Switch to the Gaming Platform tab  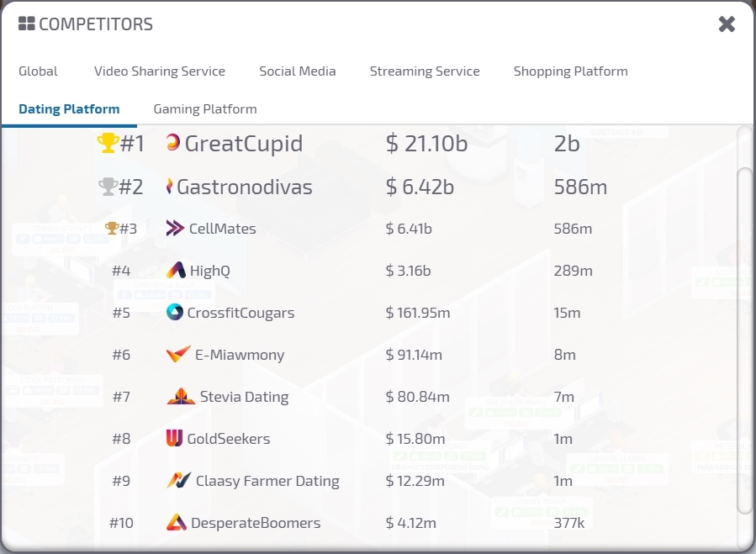204,108
